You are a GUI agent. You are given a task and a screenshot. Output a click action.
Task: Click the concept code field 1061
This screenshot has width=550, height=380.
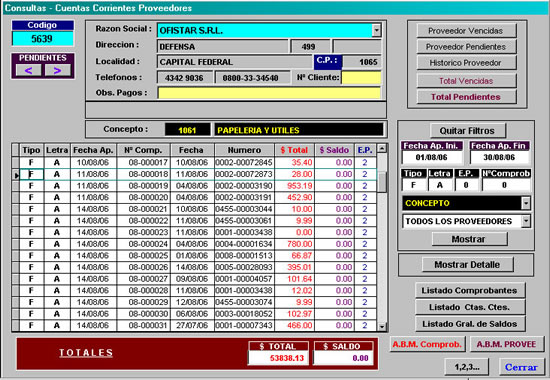click(x=187, y=130)
